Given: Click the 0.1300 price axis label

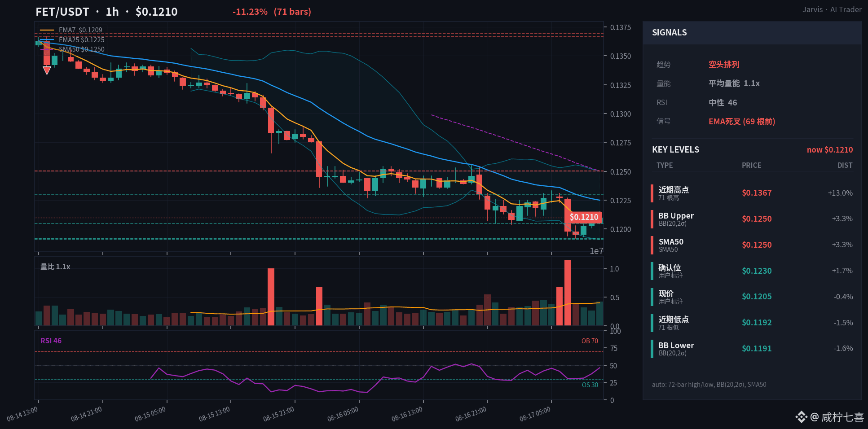Looking at the screenshot, I should 620,114.
